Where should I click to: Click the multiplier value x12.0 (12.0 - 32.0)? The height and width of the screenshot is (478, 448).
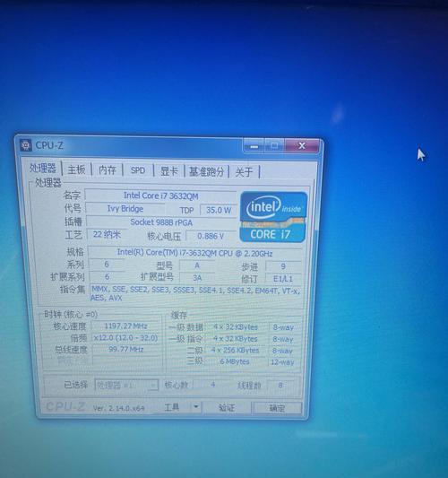point(125,338)
